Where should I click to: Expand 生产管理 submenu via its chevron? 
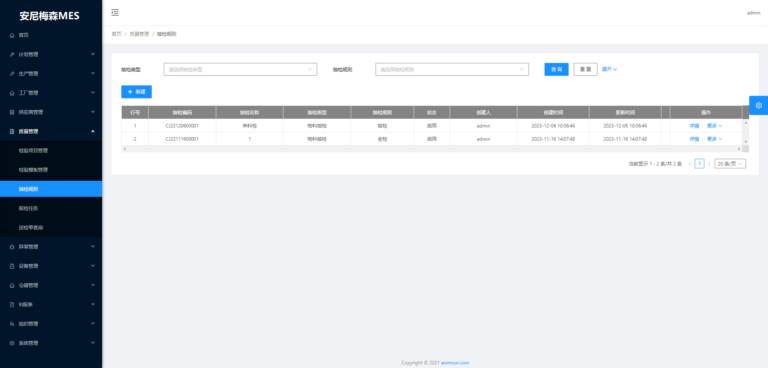point(93,73)
